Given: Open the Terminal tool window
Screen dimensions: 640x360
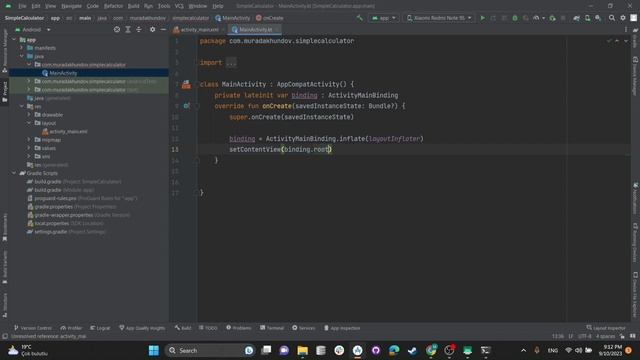Looking at the screenshot, I should [x=272, y=328].
